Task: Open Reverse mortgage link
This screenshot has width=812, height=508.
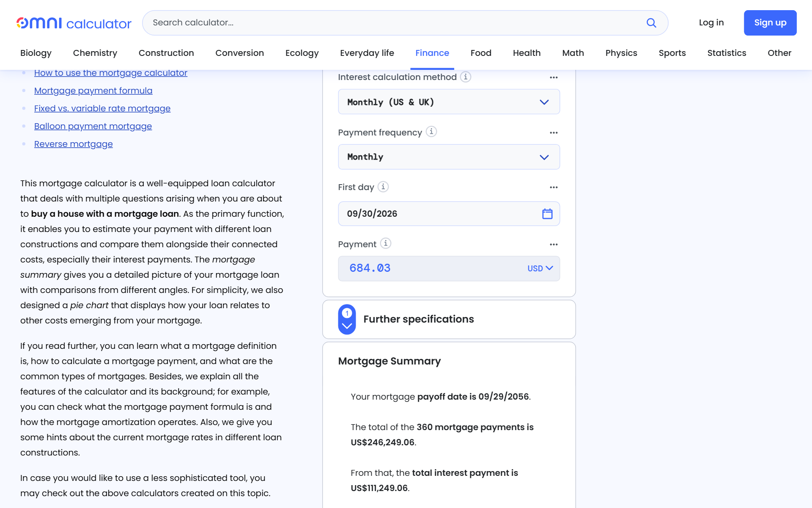Action: tap(74, 144)
